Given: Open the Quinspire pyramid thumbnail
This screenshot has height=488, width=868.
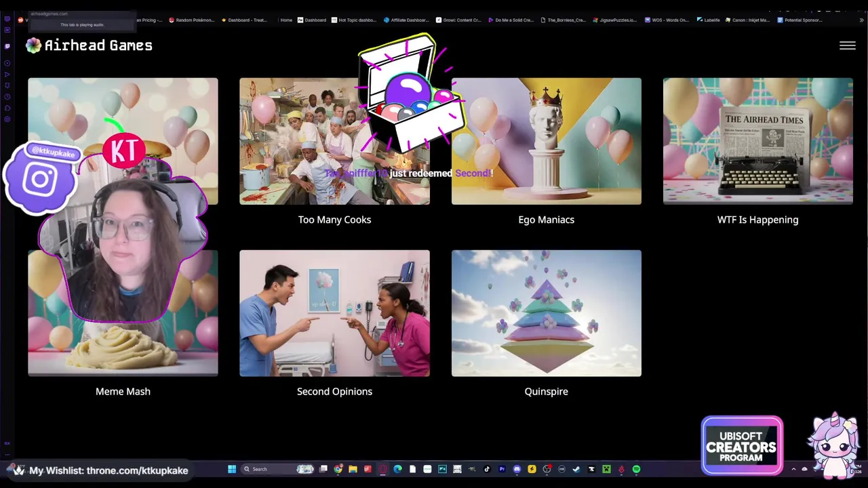Looking at the screenshot, I should click(x=546, y=313).
